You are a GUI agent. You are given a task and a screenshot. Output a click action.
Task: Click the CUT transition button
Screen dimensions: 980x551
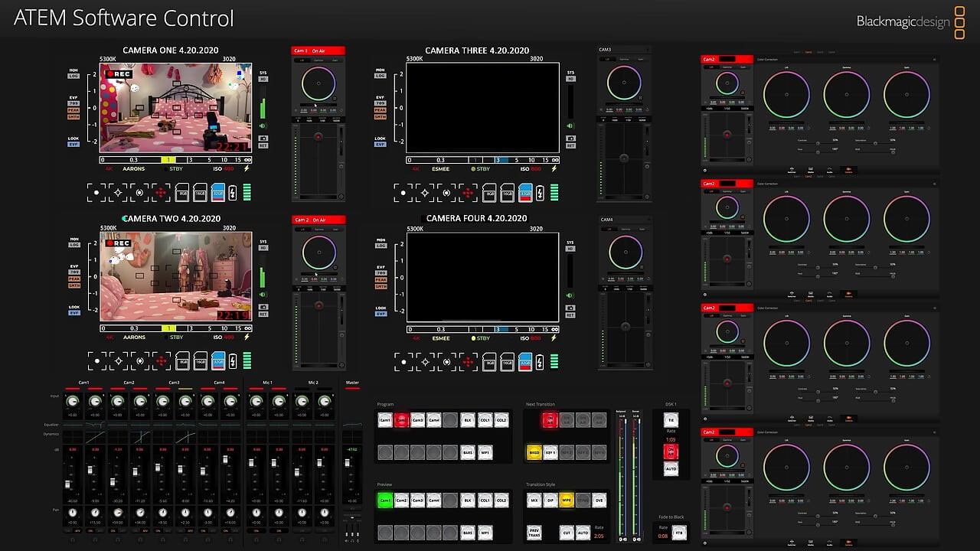point(566,532)
